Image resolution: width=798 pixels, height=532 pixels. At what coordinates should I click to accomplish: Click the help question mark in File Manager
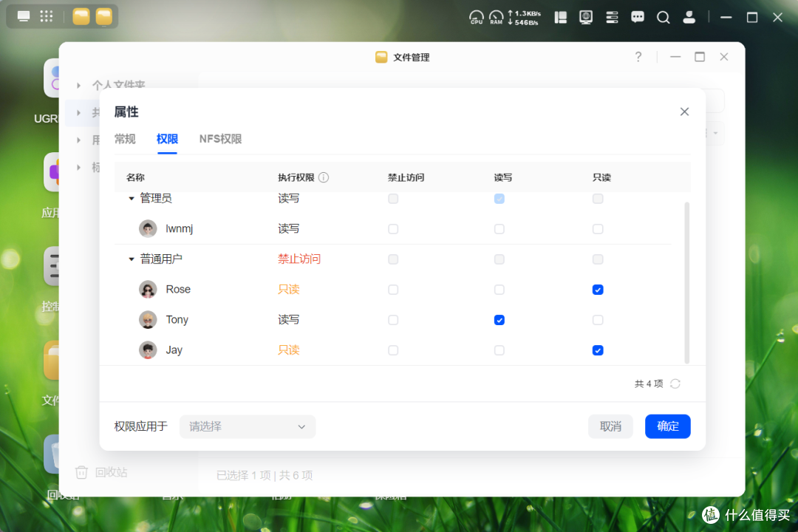click(x=638, y=56)
